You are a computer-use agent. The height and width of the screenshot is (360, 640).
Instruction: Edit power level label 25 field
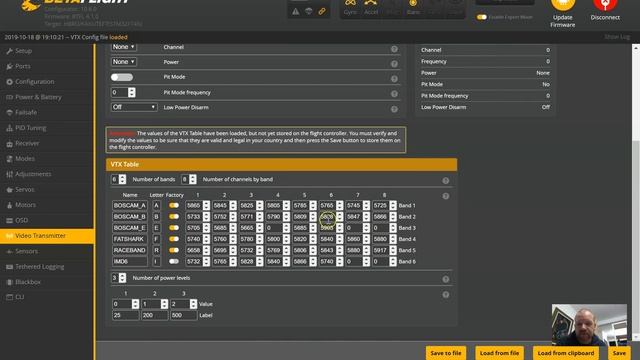pos(126,315)
